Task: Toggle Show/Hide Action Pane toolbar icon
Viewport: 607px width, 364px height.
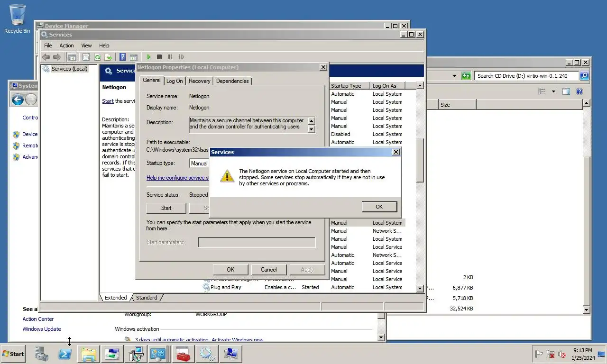Action: pos(134,57)
